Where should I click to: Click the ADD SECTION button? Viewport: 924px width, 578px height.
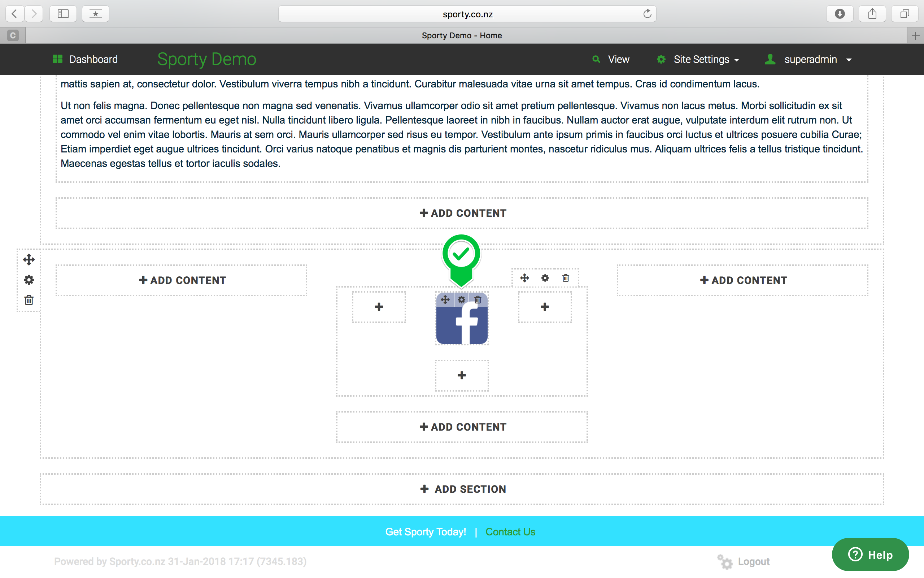462,489
